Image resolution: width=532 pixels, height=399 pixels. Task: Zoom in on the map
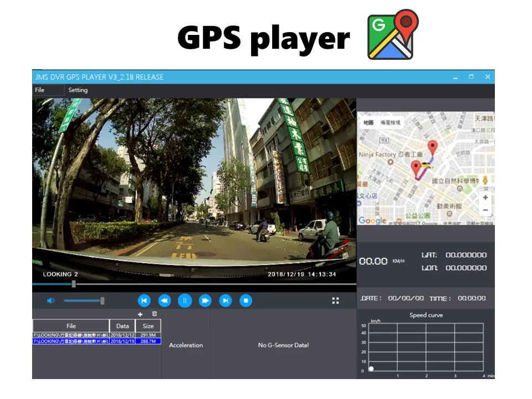[485, 198]
